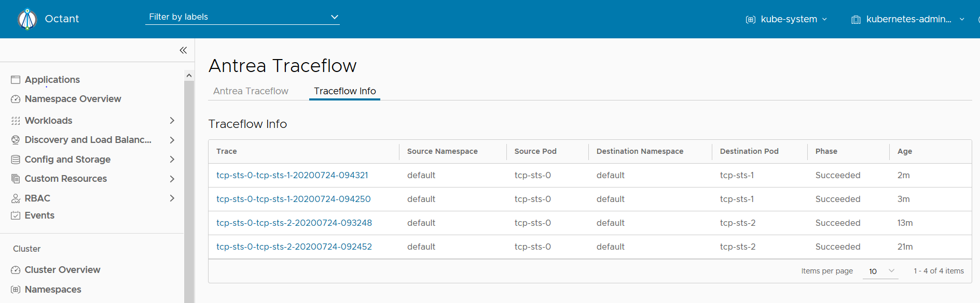The height and width of the screenshot is (303, 980).
Task: Click the Workloads grid icon
Action: tap(16, 121)
